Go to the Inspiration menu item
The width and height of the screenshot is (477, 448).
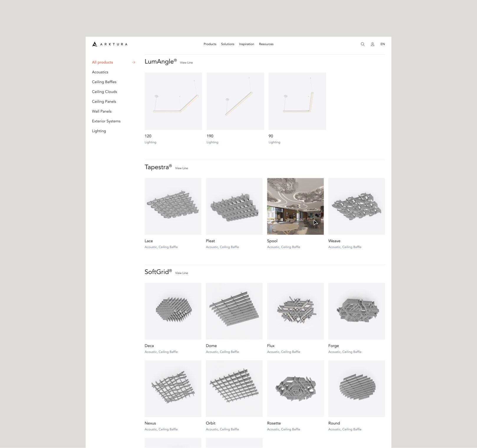pyautogui.click(x=246, y=44)
